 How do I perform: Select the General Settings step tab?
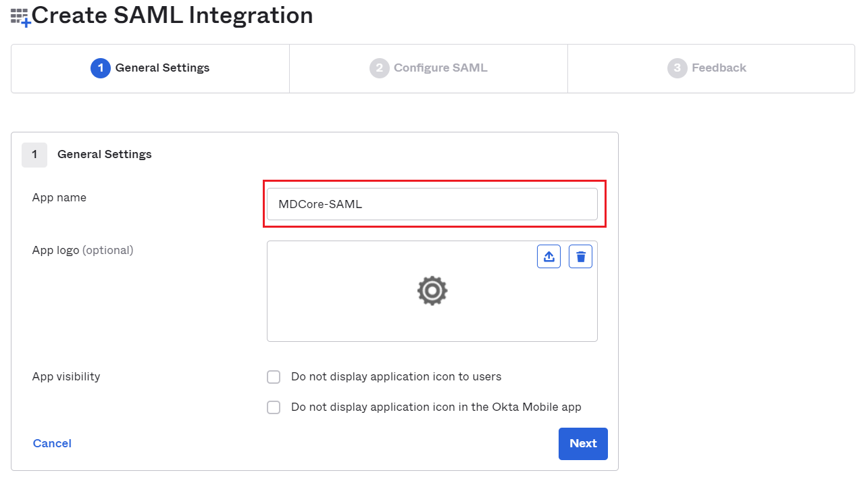pyautogui.click(x=150, y=68)
